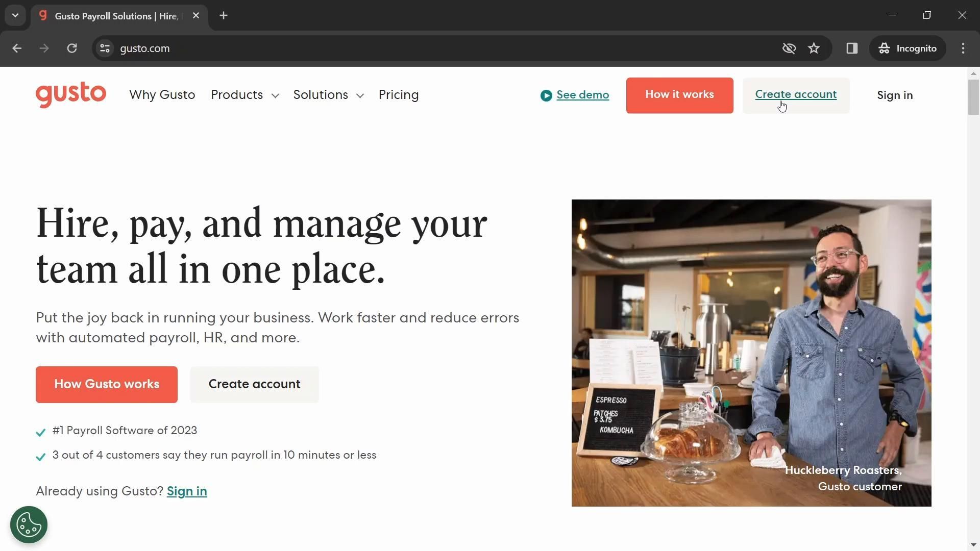This screenshot has height=551, width=980.
Task: Click the page vertical scrollbar thumb
Action: tap(973, 97)
